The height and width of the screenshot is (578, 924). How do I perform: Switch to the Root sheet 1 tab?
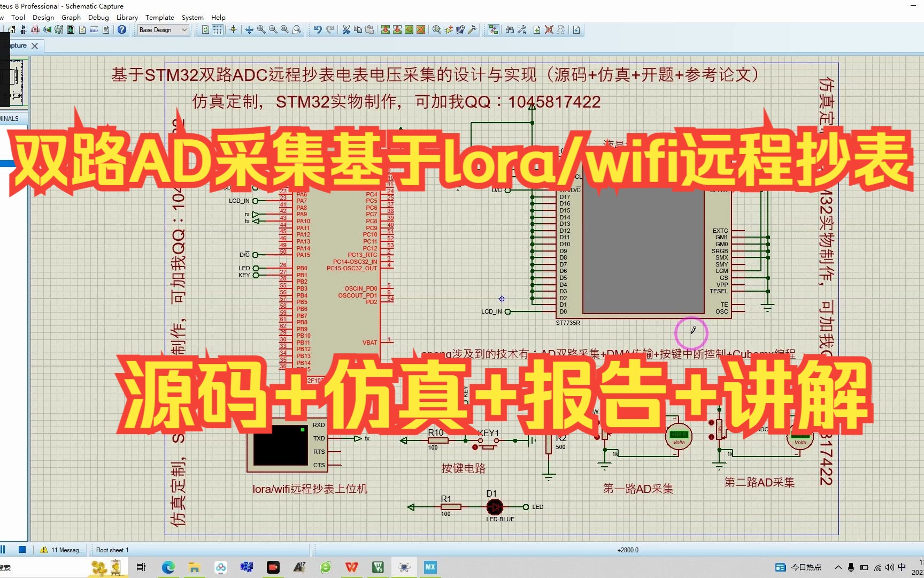[x=112, y=550]
